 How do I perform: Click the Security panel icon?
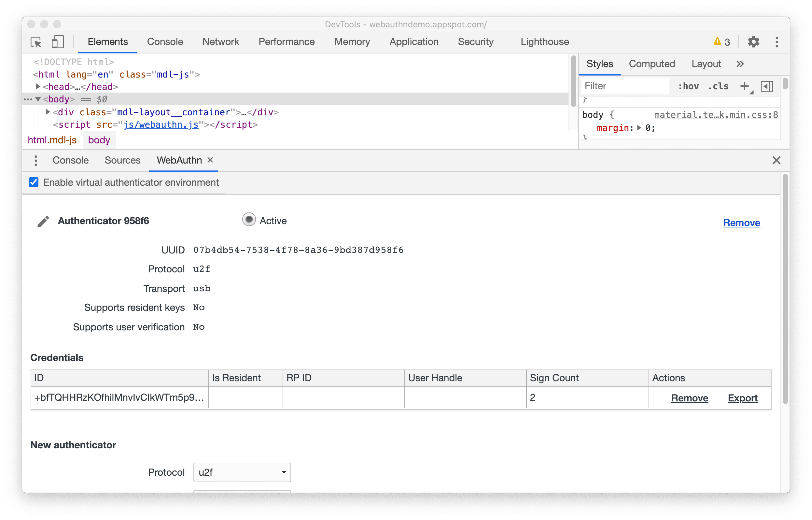[476, 41]
